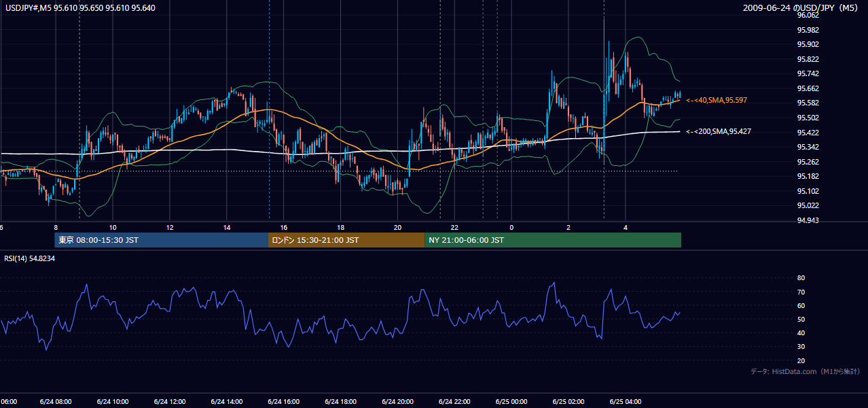Viewport: 868px width, 408px height.
Task: Click the 96.062 price axis label
Action: click(x=808, y=15)
